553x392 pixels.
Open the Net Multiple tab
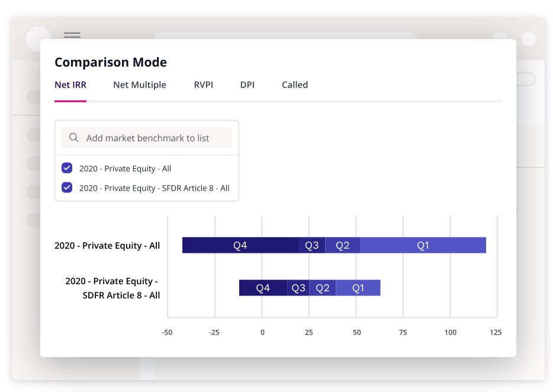pos(140,85)
